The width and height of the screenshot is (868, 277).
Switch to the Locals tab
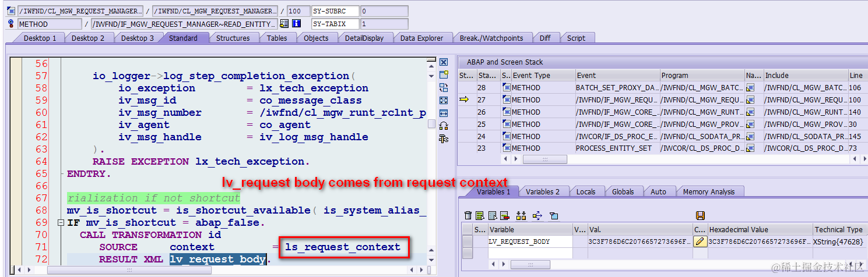[x=586, y=191]
